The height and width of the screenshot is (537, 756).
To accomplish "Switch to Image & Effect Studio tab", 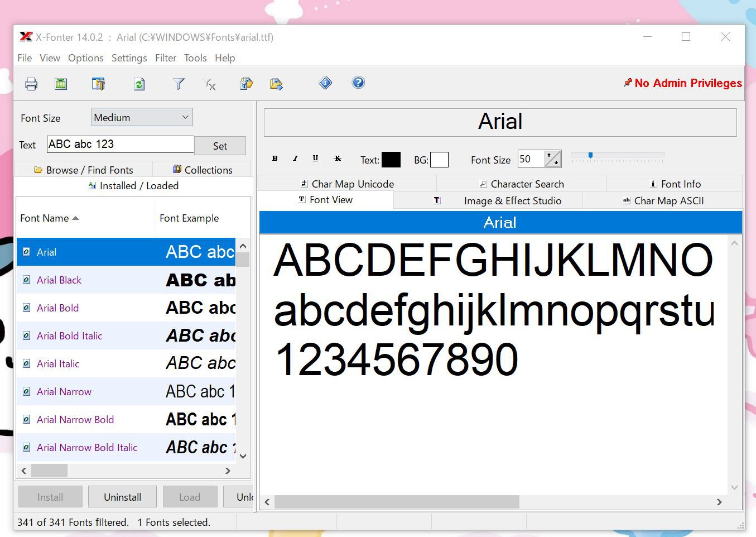I will point(488,200).
